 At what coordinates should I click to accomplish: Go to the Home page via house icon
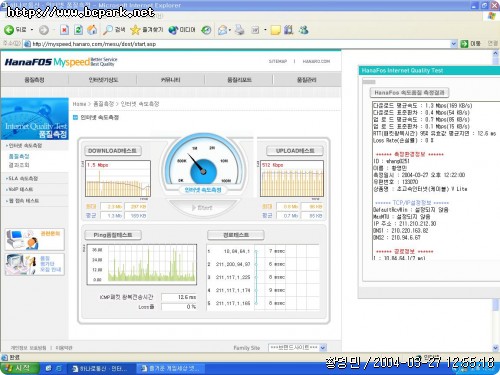click(x=92, y=30)
